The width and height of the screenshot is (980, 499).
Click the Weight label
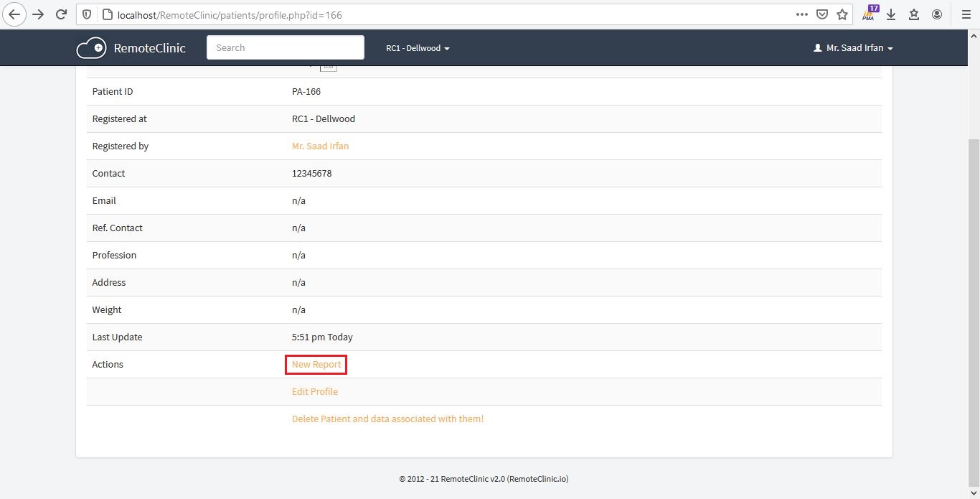[x=107, y=310]
